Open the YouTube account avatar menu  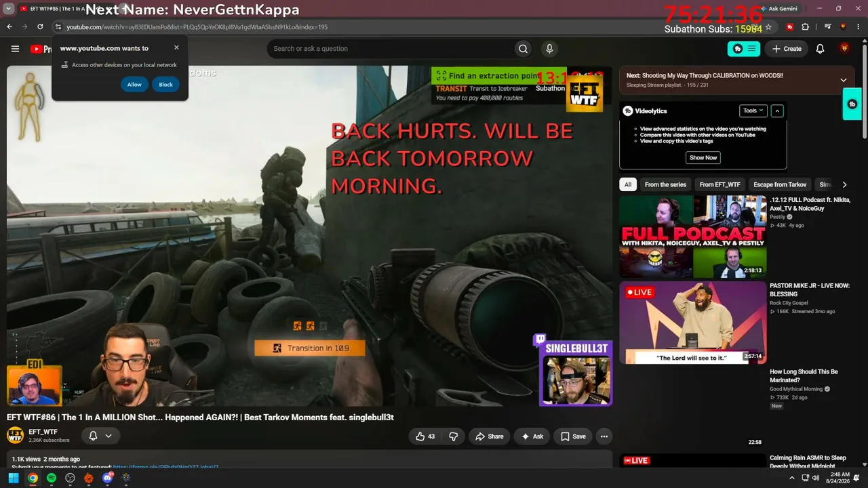[x=844, y=49]
